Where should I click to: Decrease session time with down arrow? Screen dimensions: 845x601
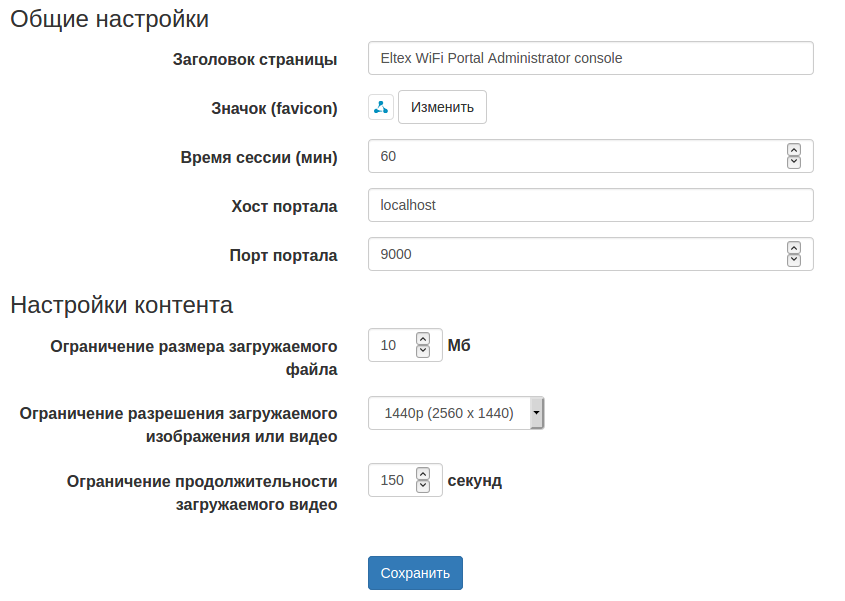(x=794, y=161)
